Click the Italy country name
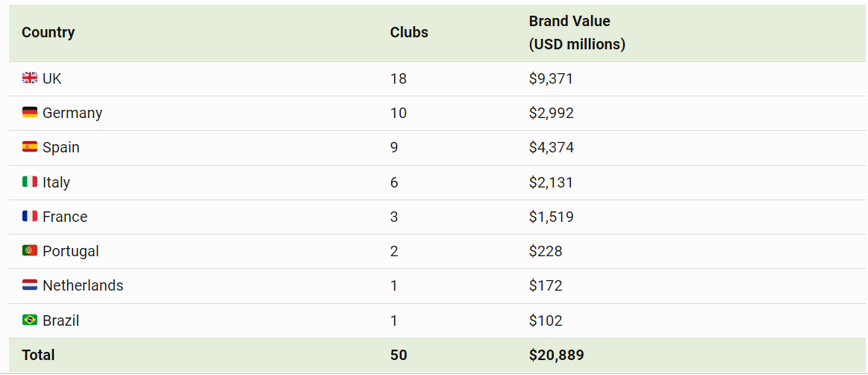868x375 pixels. [56, 182]
